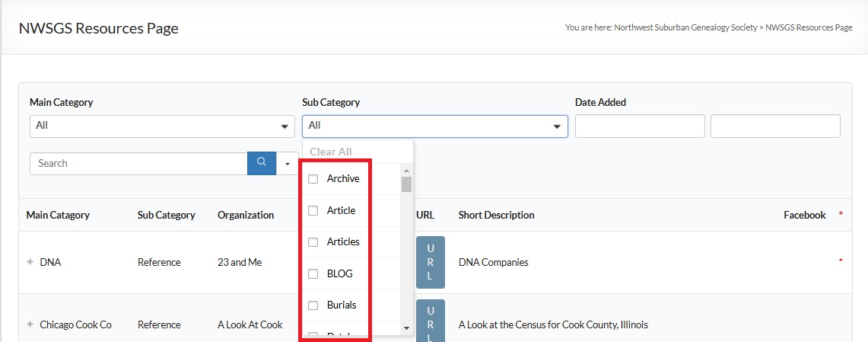The width and height of the screenshot is (868, 342).
Task: Check the Archive checkbox
Action: [x=313, y=179]
